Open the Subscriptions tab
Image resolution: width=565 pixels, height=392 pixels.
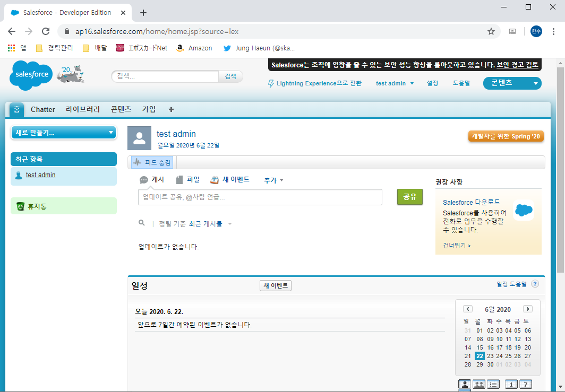coord(149,109)
